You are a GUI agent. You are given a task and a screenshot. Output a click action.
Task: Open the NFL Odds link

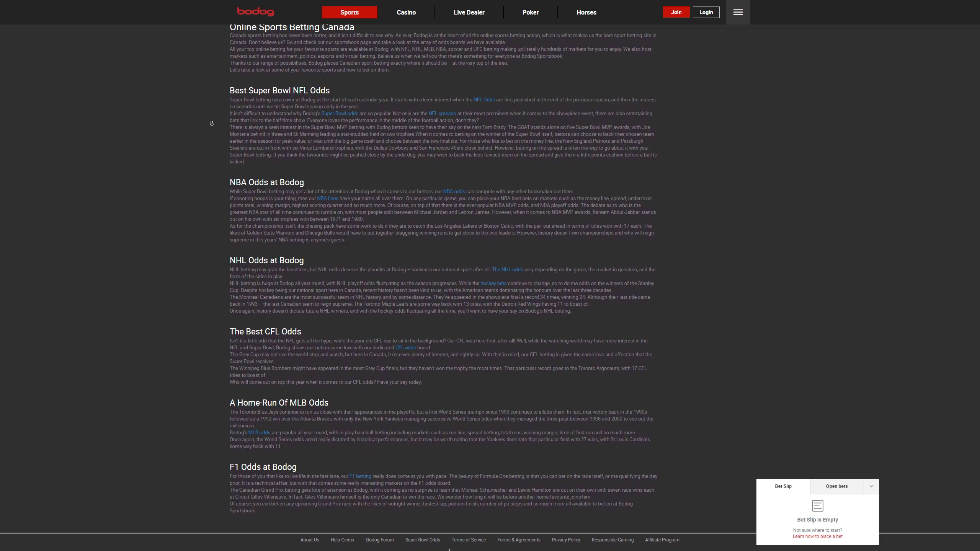pyautogui.click(x=484, y=100)
